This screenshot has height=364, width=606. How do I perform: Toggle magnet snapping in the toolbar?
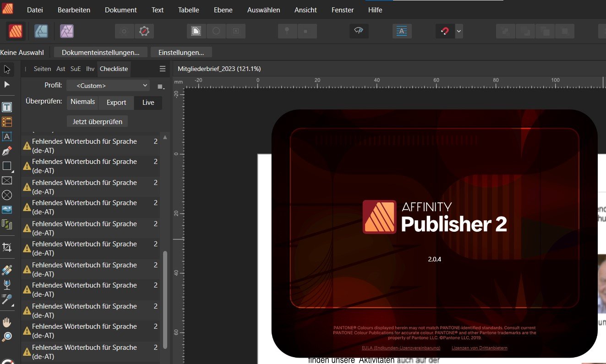[x=444, y=31]
